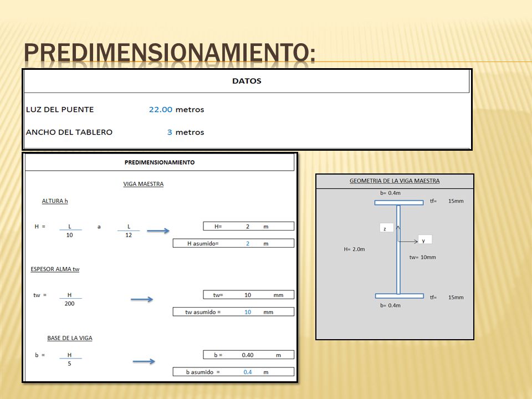The image size is (532, 399).
Task: Select the "b asumido =" value cell
Action: [x=233, y=372]
